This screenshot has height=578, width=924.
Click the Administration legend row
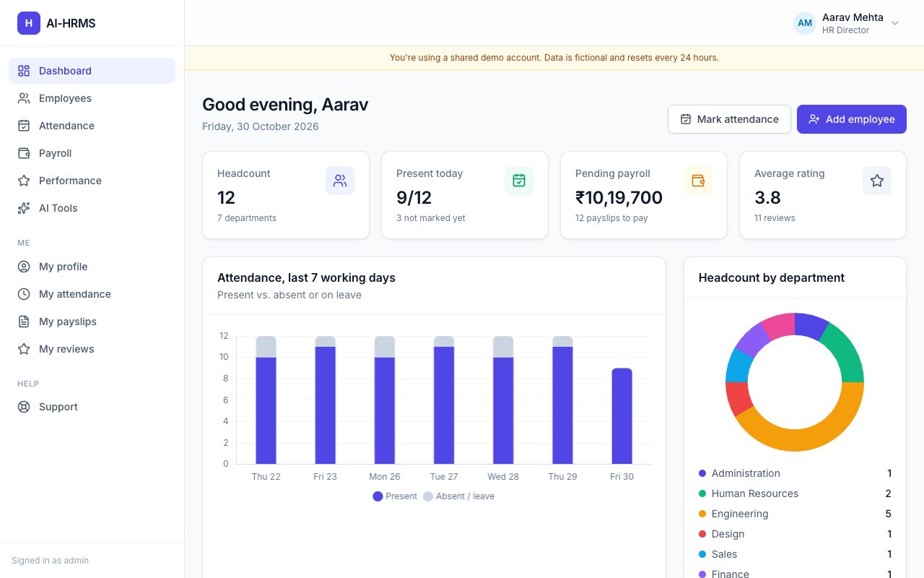(795, 473)
